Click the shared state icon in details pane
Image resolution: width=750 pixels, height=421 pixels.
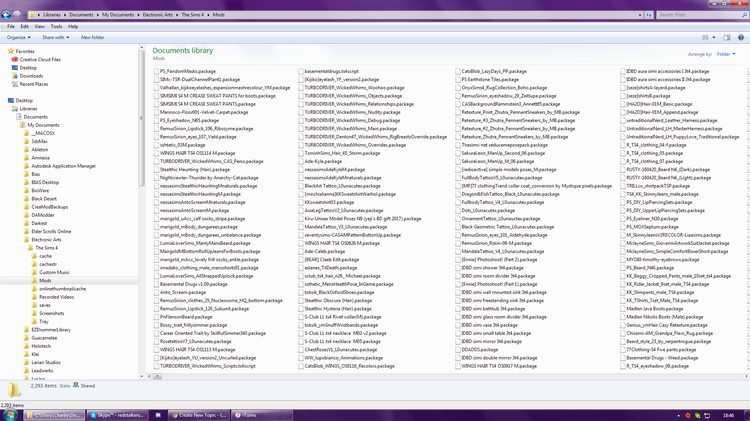pos(76,385)
